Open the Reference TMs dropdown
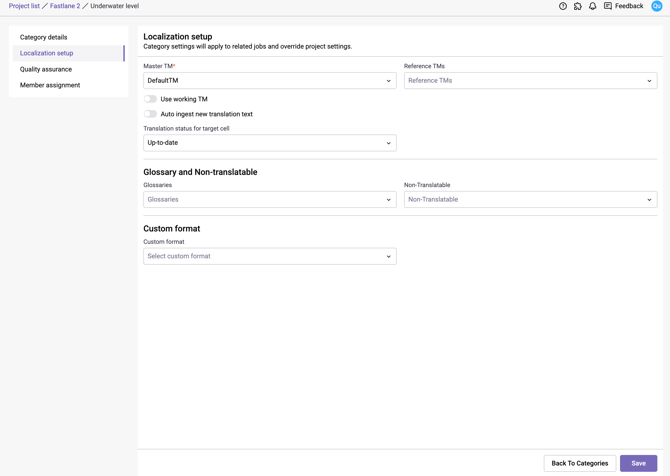The width and height of the screenshot is (670, 476). (530, 81)
